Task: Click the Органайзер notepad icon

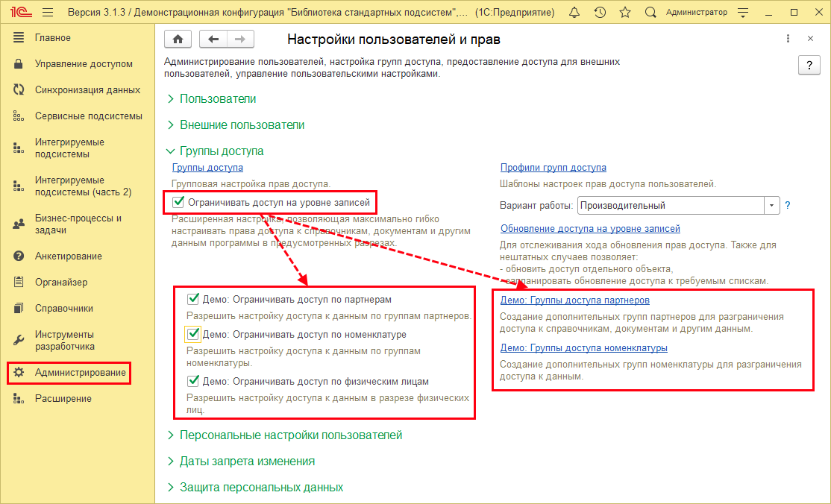Action: [x=19, y=282]
